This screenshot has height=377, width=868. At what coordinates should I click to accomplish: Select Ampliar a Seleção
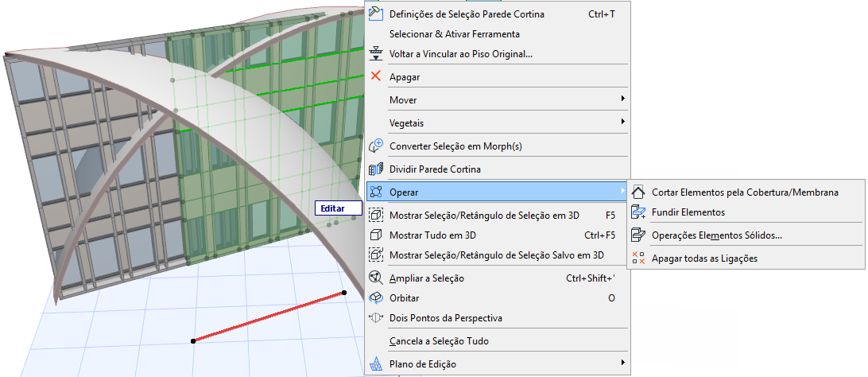click(x=498, y=278)
